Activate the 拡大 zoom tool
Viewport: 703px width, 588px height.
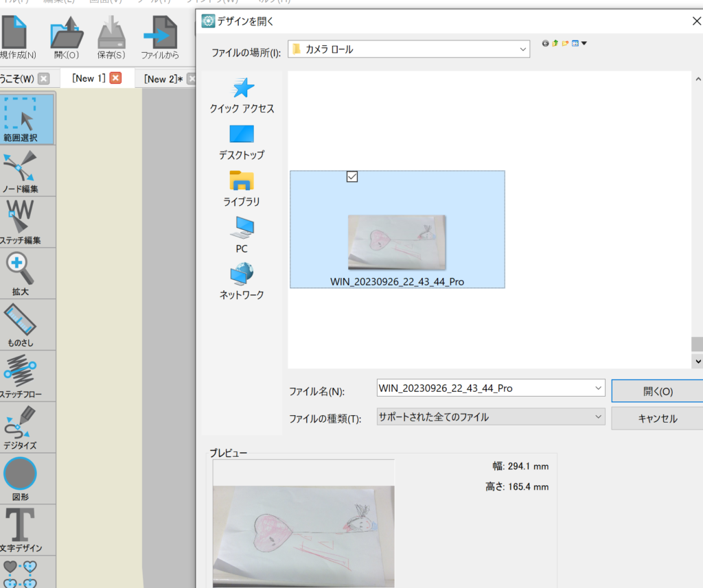pos(27,272)
